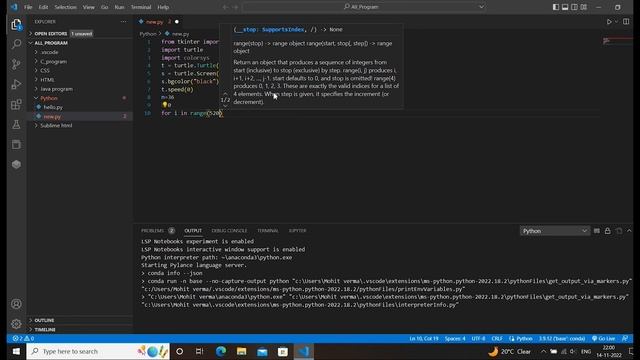640x360 pixels.
Task: Toggle the bottom panel layout
Action: [x=565, y=7]
